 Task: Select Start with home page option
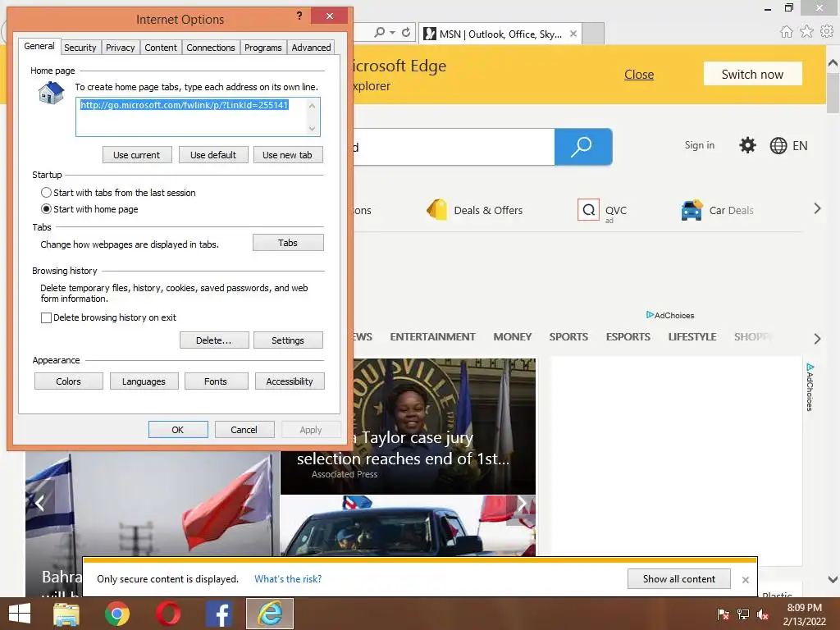tap(47, 209)
